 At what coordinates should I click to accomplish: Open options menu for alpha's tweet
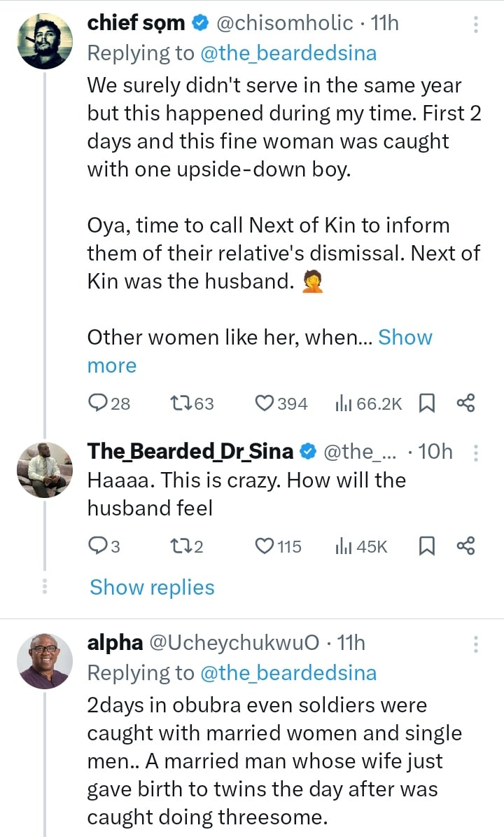(476, 644)
